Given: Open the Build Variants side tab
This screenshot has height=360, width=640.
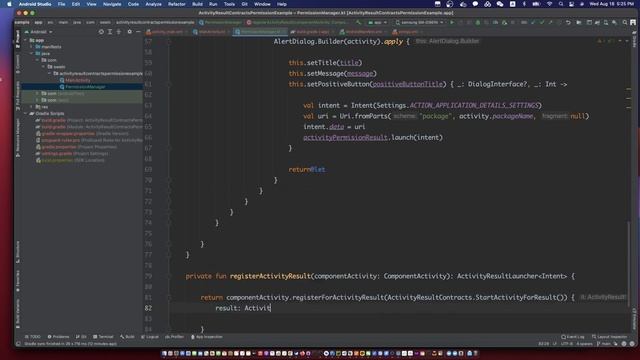Looking at the screenshot, I should [18, 313].
